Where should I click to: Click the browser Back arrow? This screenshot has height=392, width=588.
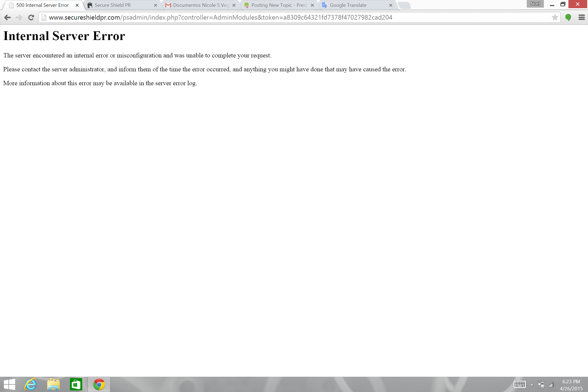[7, 17]
